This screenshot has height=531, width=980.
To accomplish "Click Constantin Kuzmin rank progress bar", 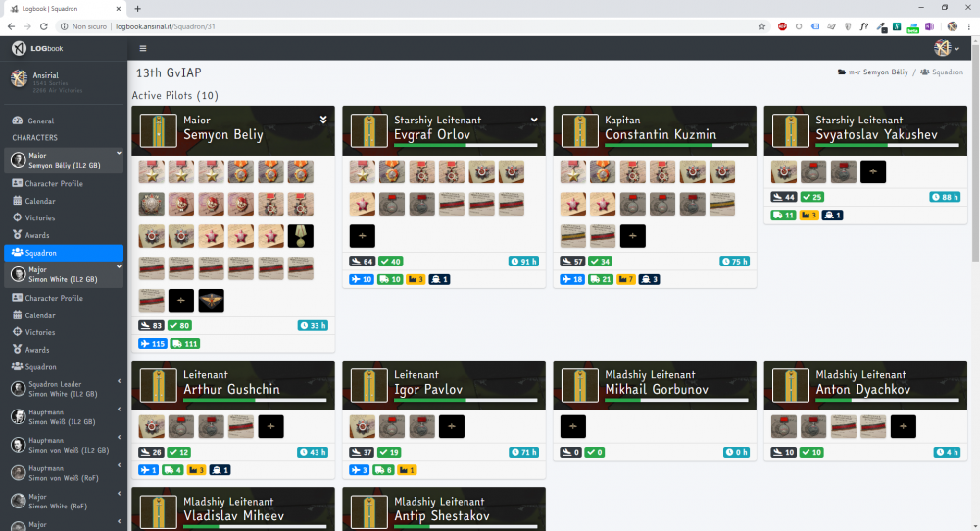I will pyautogui.click(x=676, y=146).
